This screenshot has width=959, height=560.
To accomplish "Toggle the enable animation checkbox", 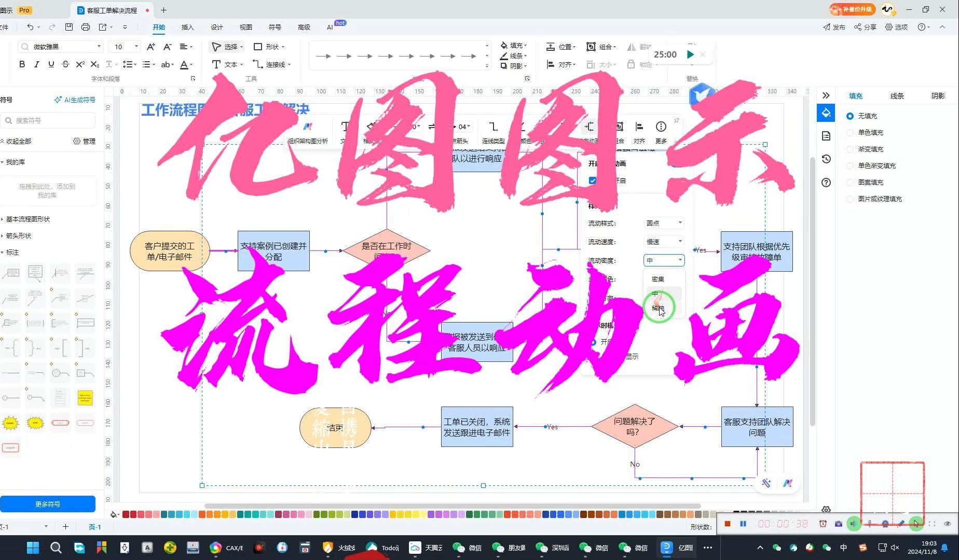I will [593, 180].
